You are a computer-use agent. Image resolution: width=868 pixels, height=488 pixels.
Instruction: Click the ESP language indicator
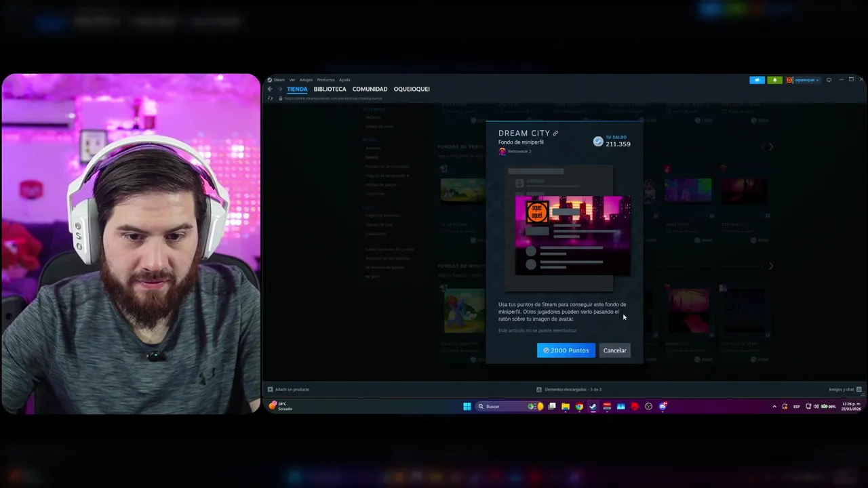797,407
